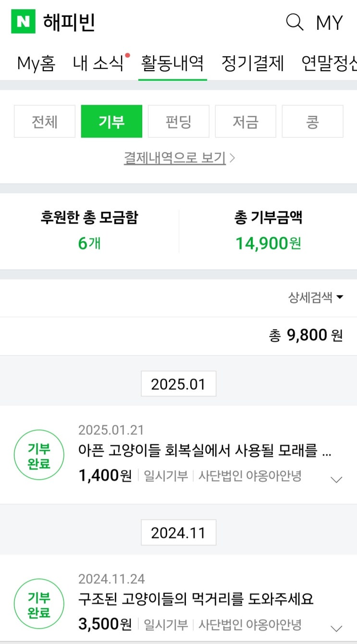Select the 활동내역 tab
This screenshot has height=644, width=357.
click(172, 63)
